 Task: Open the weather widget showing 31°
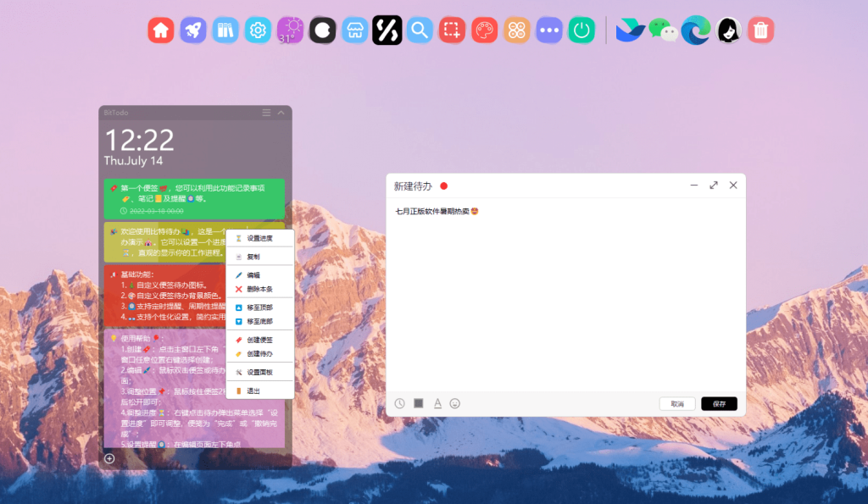point(290,30)
